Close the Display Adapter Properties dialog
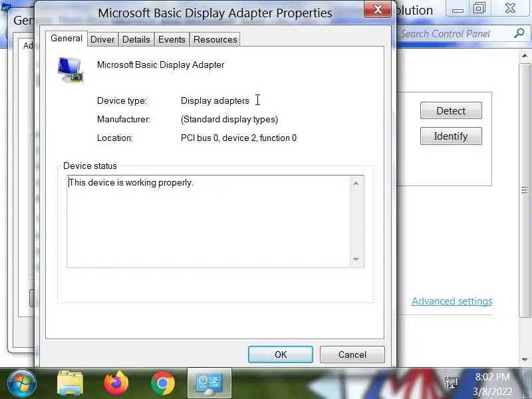The width and height of the screenshot is (532, 399). (x=377, y=9)
